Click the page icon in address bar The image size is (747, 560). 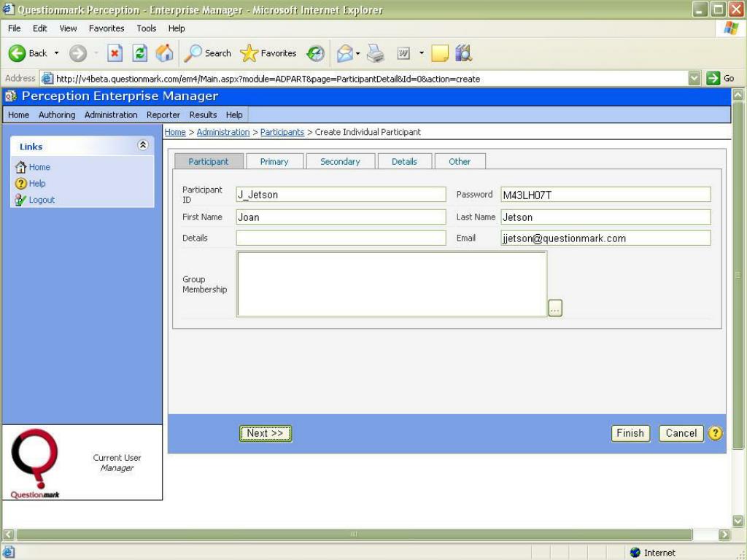coord(47,79)
